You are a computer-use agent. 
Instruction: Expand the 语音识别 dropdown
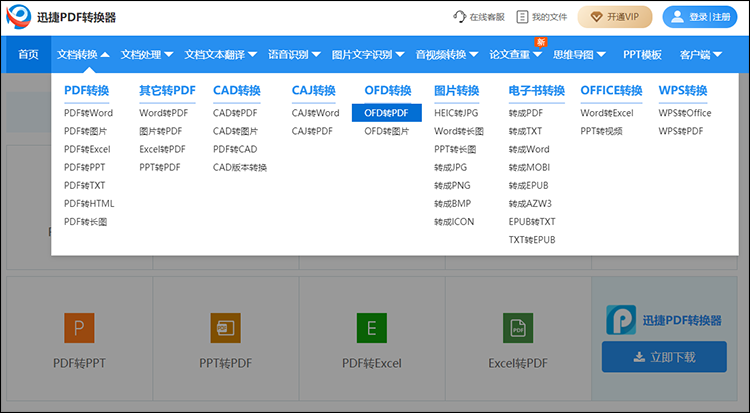coord(294,55)
